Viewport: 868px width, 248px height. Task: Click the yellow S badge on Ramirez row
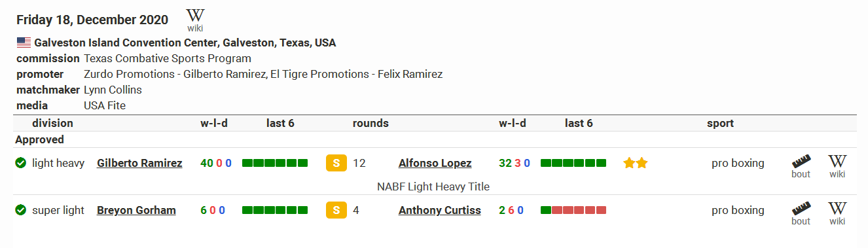pyautogui.click(x=336, y=164)
